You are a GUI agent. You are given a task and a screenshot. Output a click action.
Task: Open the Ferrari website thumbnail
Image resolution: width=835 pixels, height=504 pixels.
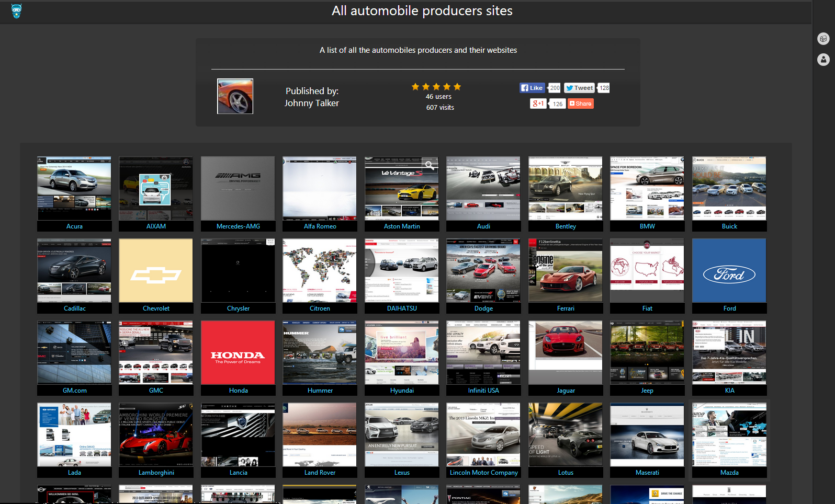click(566, 271)
